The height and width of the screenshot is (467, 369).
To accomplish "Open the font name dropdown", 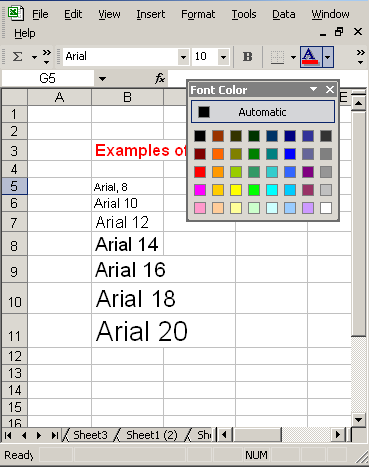I will (x=183, y=57).
